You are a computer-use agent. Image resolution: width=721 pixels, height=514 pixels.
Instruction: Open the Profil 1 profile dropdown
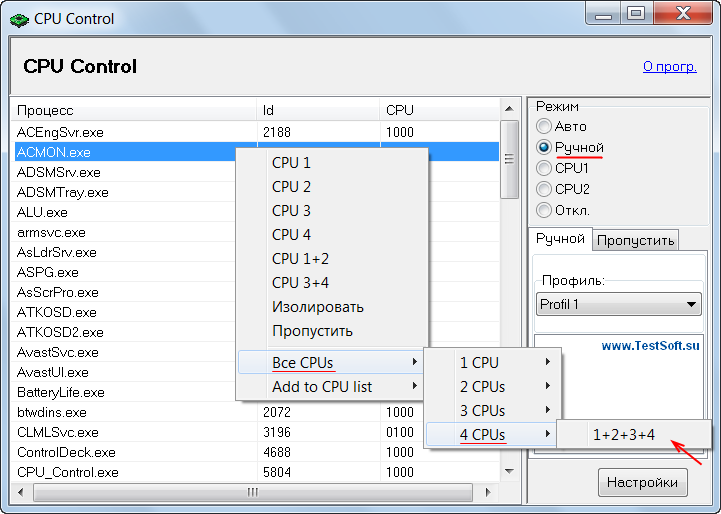(618, 304)
